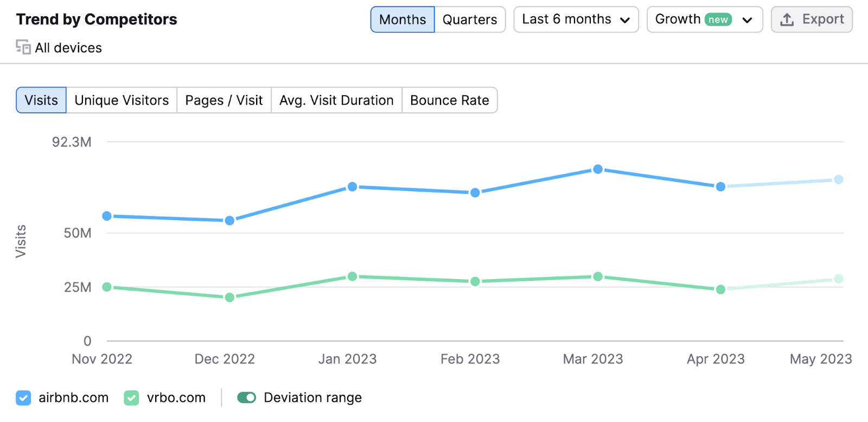Click the vrbo Nov 2022 data point
The width and height of the screenshot is (868, 422).
click(x=107, y=287)
